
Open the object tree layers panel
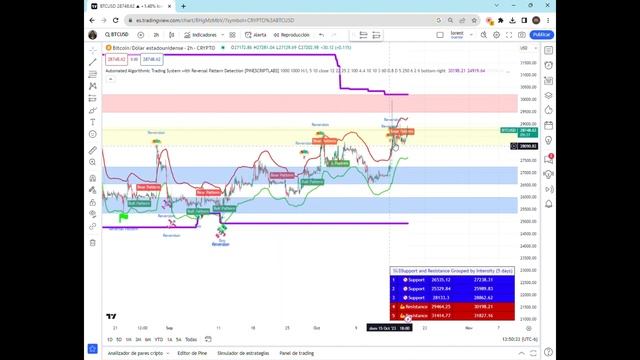(549, 96)
